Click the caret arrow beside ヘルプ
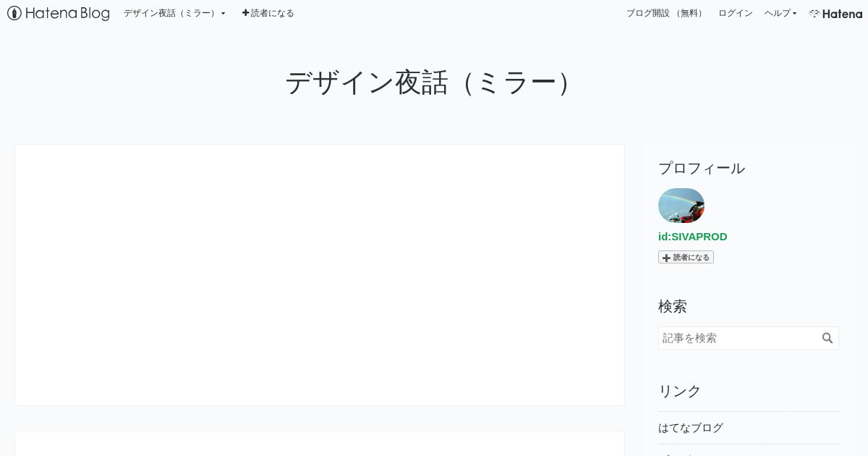868x456 pixels. click(x=794, y=14)
